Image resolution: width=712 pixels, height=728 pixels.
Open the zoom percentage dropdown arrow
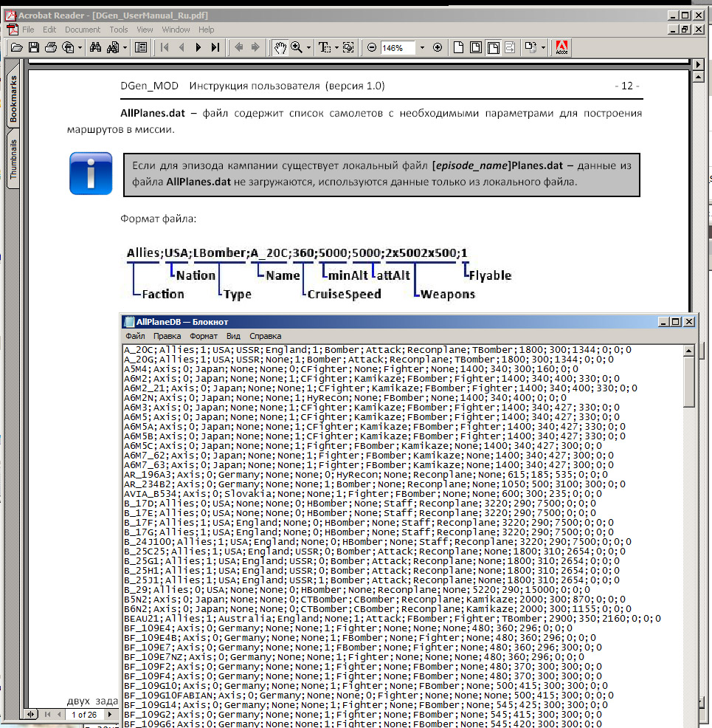coord(421,48)
